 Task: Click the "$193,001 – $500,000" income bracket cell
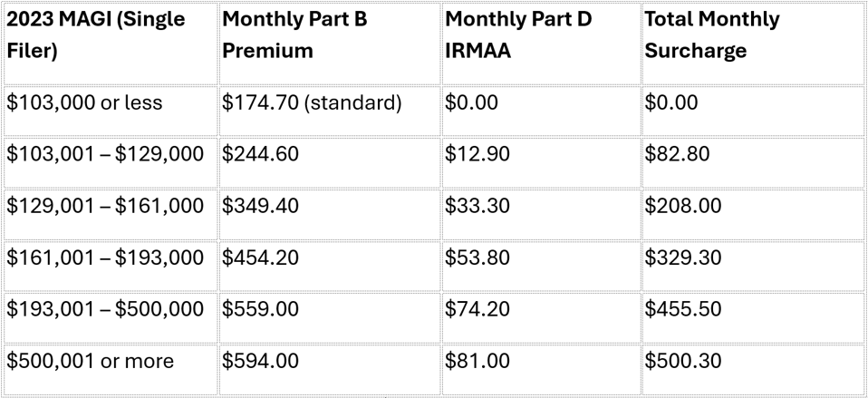pyautogui.click(x=105, y=310)
